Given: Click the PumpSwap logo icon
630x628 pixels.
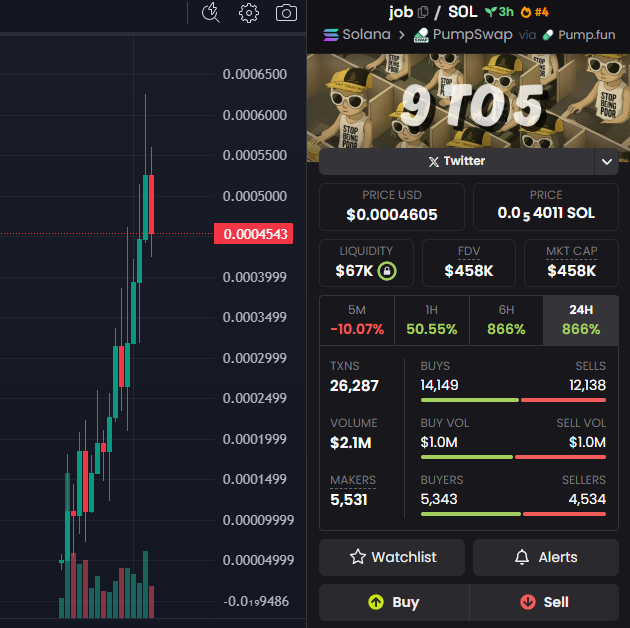Looking at the screenshot, I should pos(421,35).
